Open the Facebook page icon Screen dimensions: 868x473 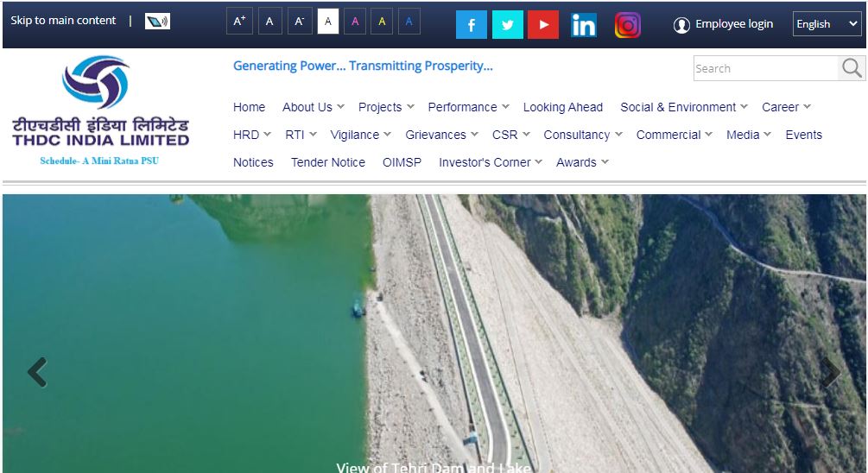471,25
